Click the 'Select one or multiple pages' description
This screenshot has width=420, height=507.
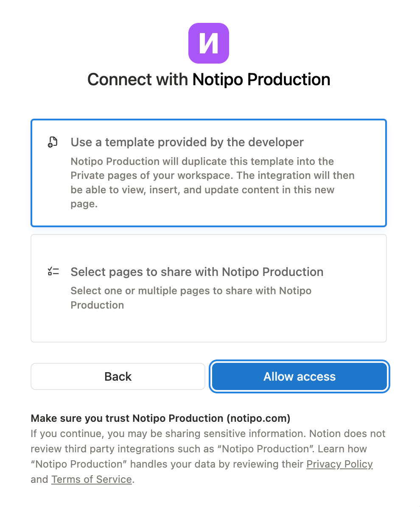click(x=191, y=298)
